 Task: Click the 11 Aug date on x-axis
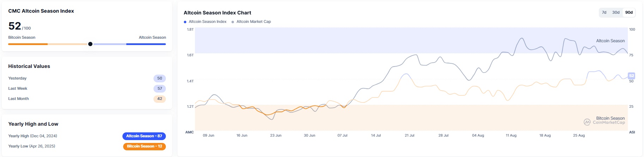pyautogui.click(x=511, y=136)
